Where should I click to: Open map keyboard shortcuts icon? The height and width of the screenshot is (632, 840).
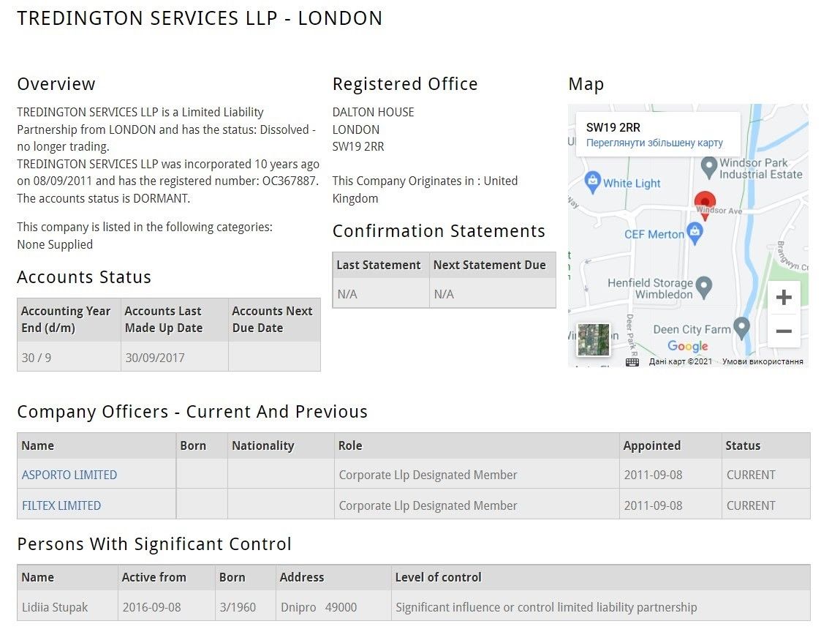coord(632,361)
